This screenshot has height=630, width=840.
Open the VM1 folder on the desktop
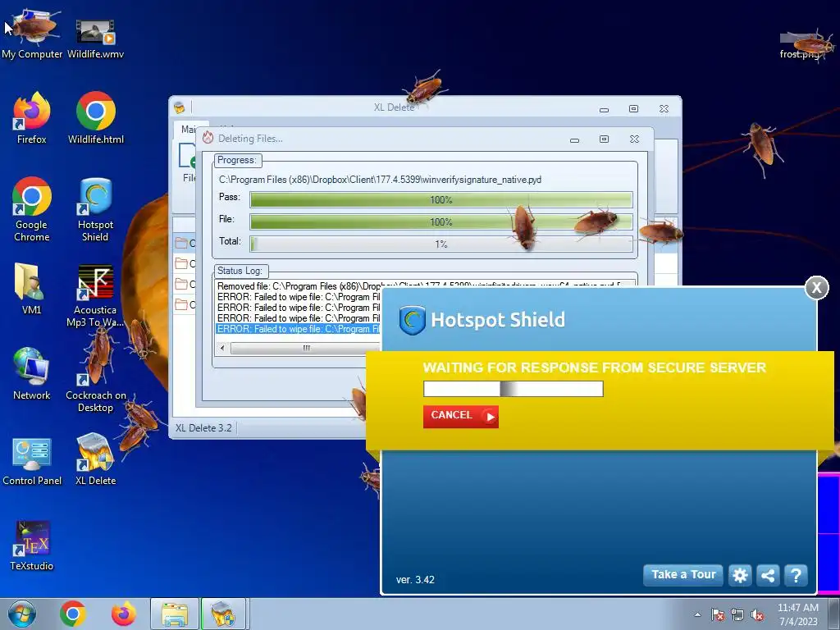point(32,288)
